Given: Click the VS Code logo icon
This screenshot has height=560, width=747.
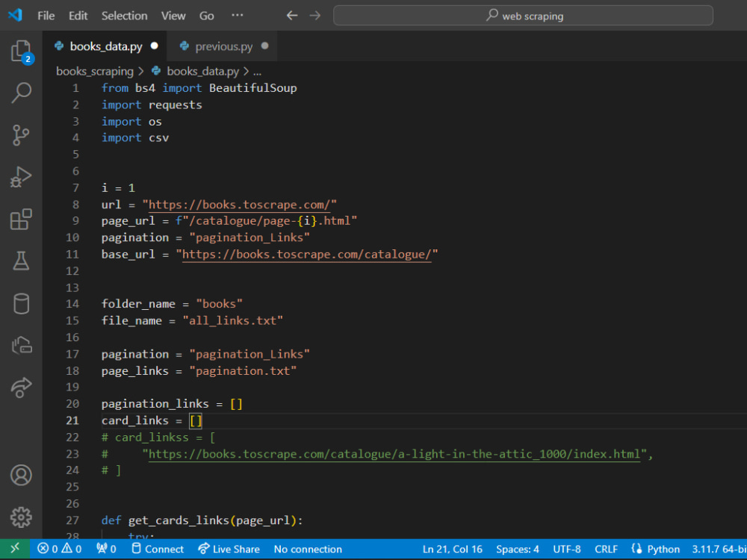Looking at the screenshot, I should [x=15, y=15].
